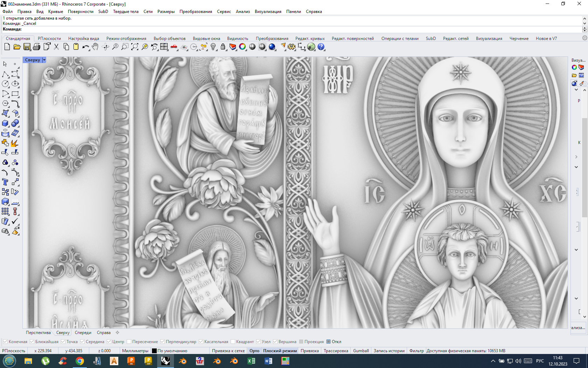Toggle the Орто button in the status bar
588x368 pixels.
254,351
